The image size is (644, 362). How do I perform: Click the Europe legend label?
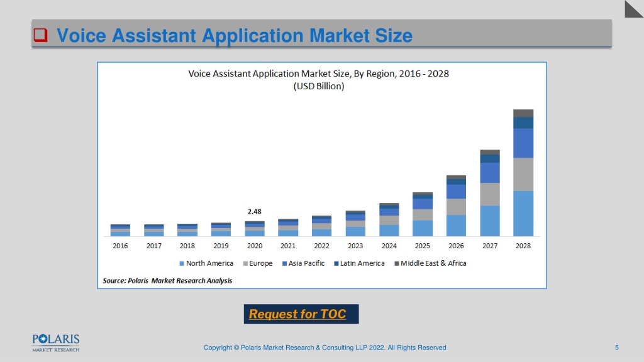261,263
